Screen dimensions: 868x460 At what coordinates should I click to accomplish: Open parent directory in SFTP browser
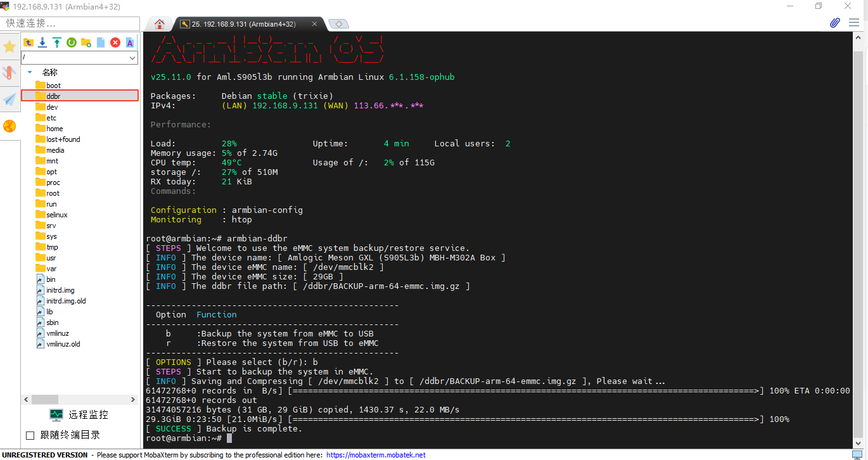pos(29,42)
